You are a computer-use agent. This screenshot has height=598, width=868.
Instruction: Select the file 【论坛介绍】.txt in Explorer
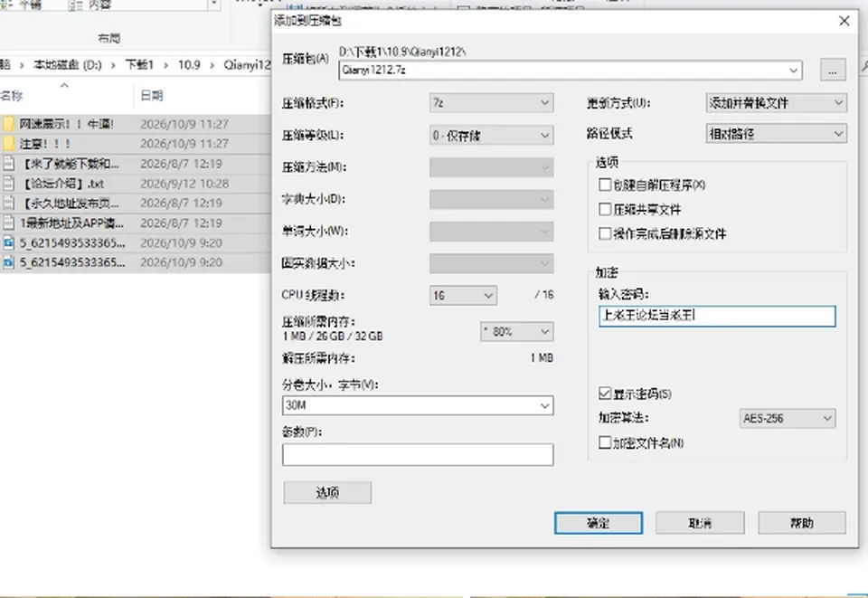(62, 184)
